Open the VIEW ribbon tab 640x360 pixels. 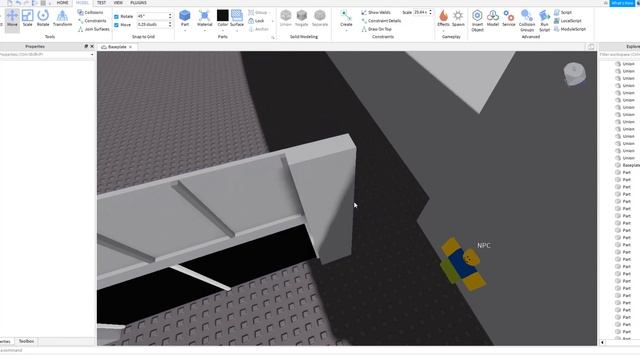tap(118, 3)
